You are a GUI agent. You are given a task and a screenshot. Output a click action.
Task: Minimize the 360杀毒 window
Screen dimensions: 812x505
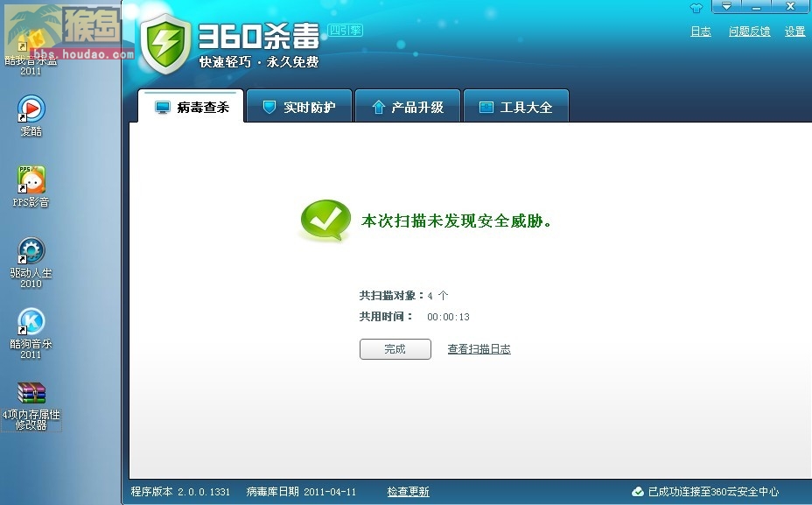tap(757, 6)
